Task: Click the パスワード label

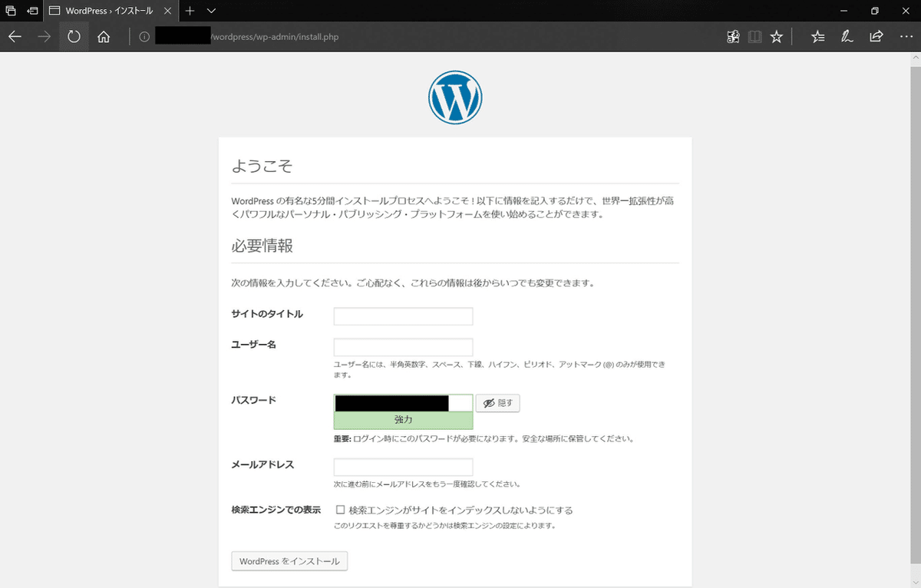Action: click(x=254, y=401)
